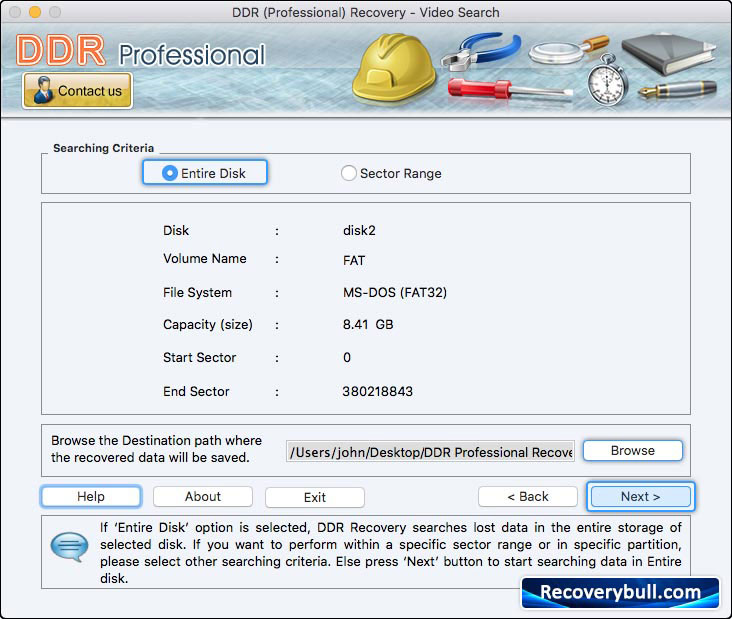732x619 pixels.
Task: Click the 8.41 GB capacity value
Action: (x=368, y=324)
